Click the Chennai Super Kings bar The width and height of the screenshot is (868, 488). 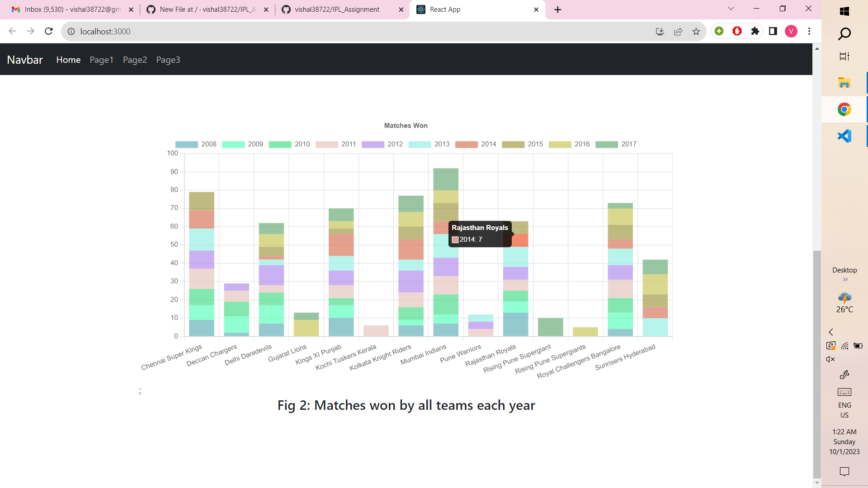tap(202, 264)
